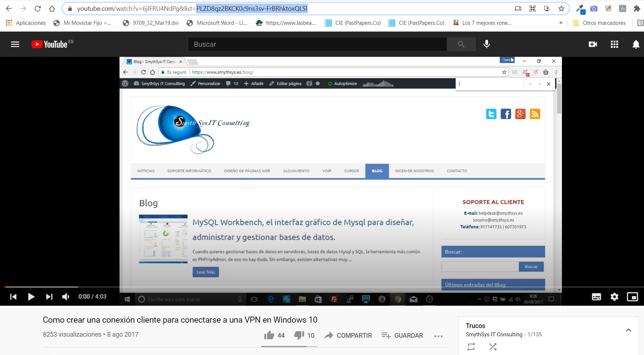This screenshot has width=644, height=355.
Task: Click GUARDAR to save the video
Action: [402, 336]
